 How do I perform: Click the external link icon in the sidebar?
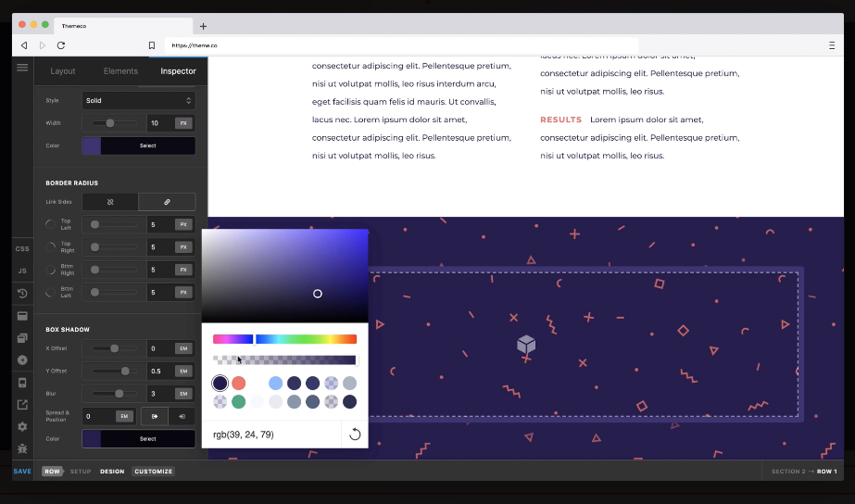[22, 405]
